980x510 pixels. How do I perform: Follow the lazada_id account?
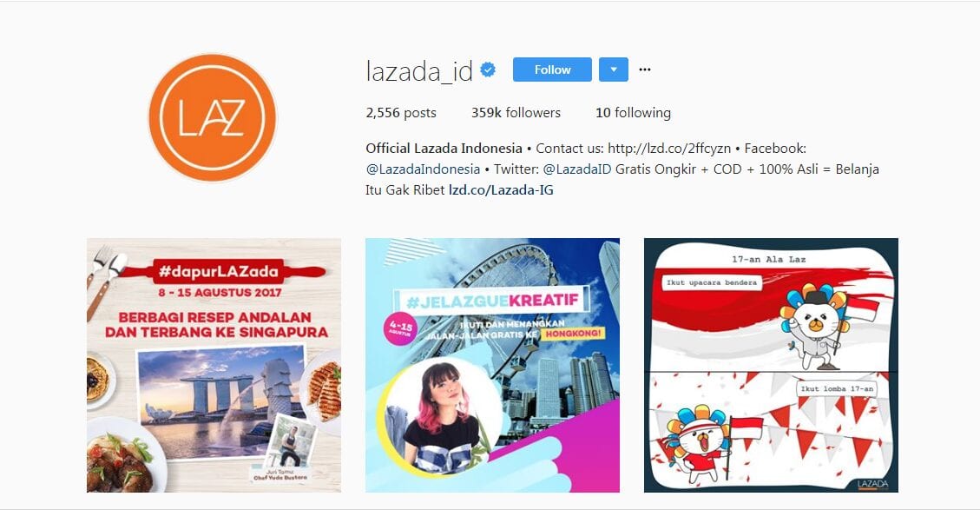(x=552, y=70)
